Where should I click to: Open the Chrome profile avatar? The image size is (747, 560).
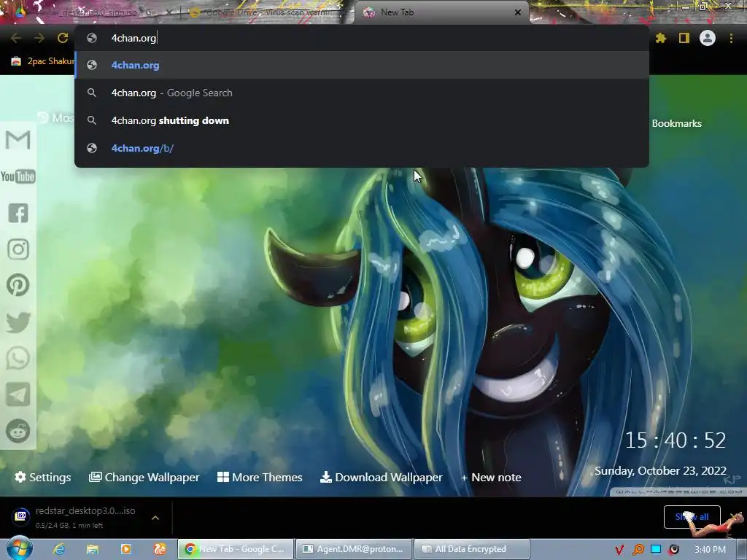(708, 38)
